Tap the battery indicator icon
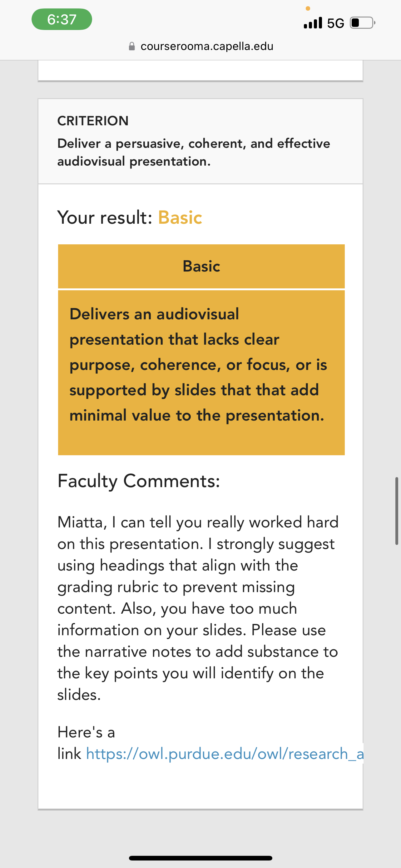 pyautogui.click(x=363, y=23)
